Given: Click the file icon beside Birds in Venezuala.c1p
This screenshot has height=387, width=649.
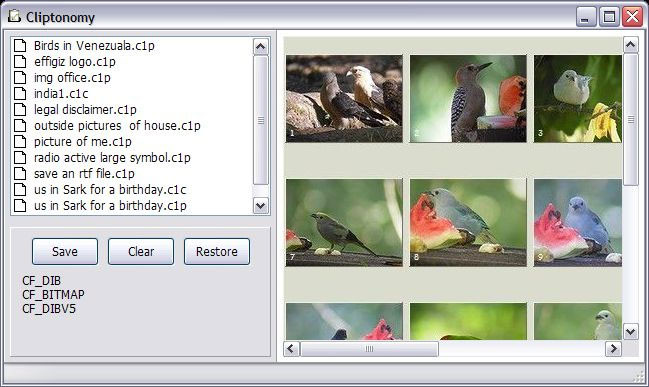Looking at the screenshot, I should click(x=20, y=45).
